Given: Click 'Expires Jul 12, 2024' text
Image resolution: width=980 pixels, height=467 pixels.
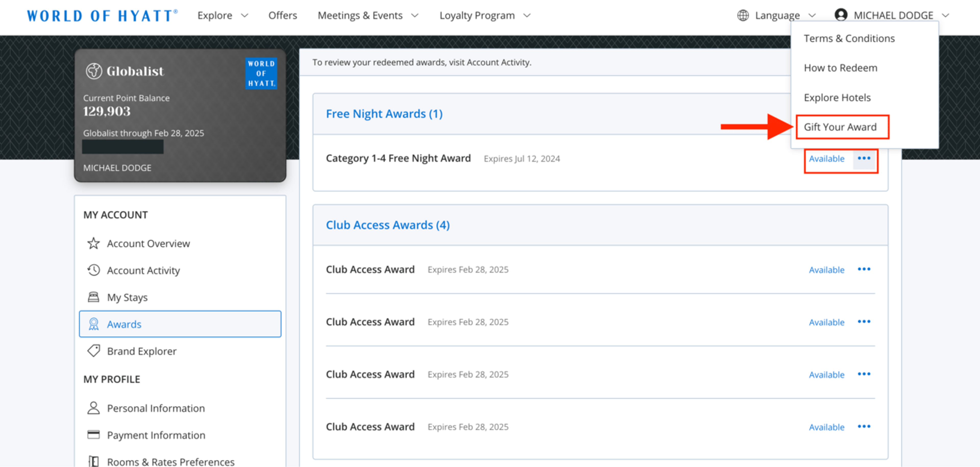Looking at the screenshot, I should point(522,158).
